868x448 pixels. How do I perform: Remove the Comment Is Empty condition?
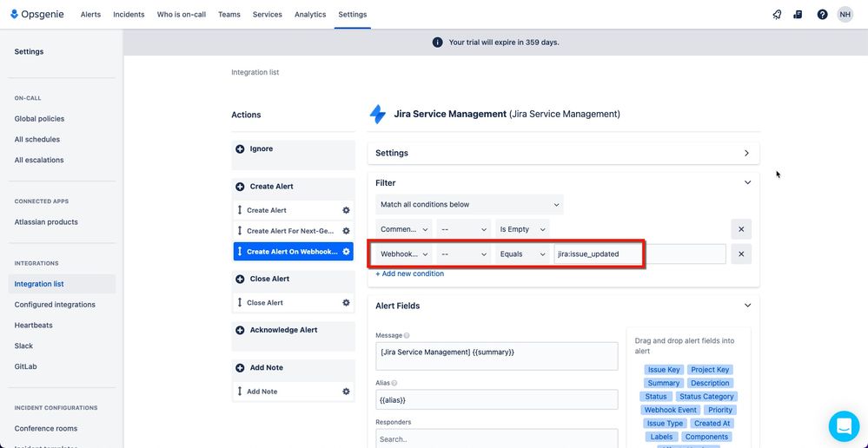point(741,229)
